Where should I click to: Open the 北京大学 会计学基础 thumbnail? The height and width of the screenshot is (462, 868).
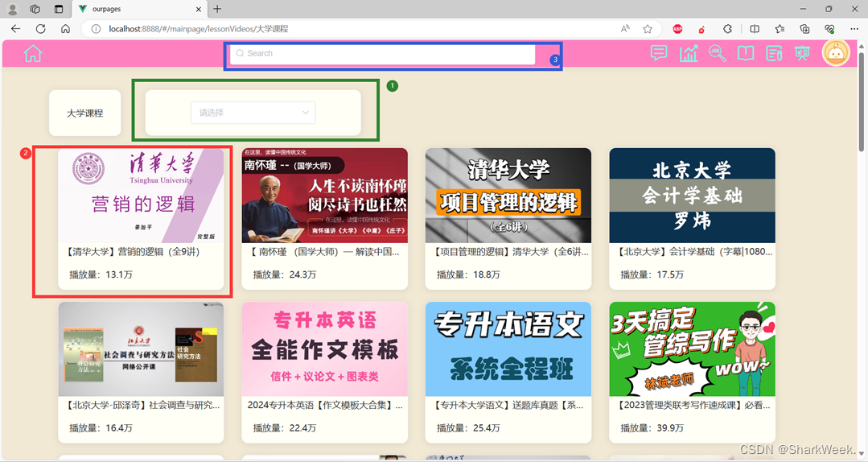[x=692, y=196]
